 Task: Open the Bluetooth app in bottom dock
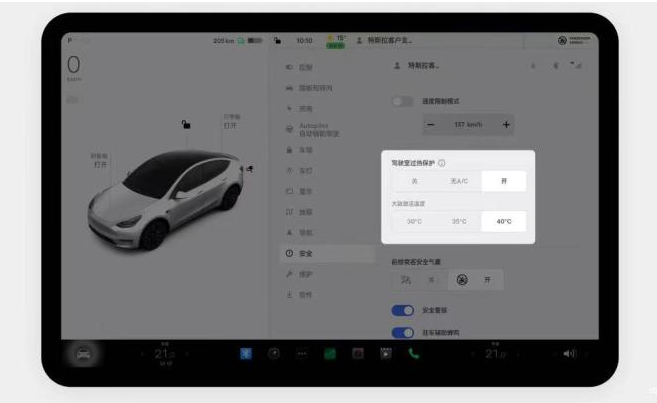pyautogui.click(x=245, y=353)
